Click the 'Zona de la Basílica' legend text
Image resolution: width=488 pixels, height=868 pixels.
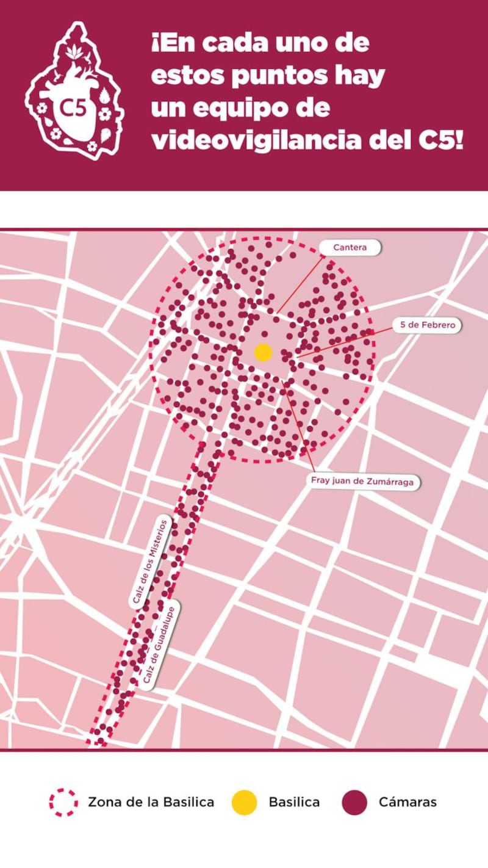click(151, 802)
